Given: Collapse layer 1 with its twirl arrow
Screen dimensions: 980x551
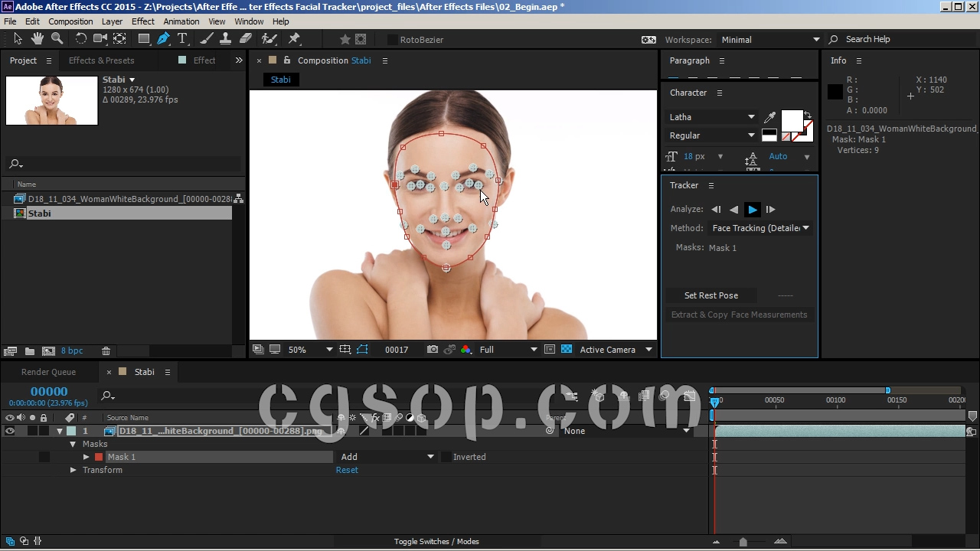Looking at the screenshot, I should [x=60, y=431].
